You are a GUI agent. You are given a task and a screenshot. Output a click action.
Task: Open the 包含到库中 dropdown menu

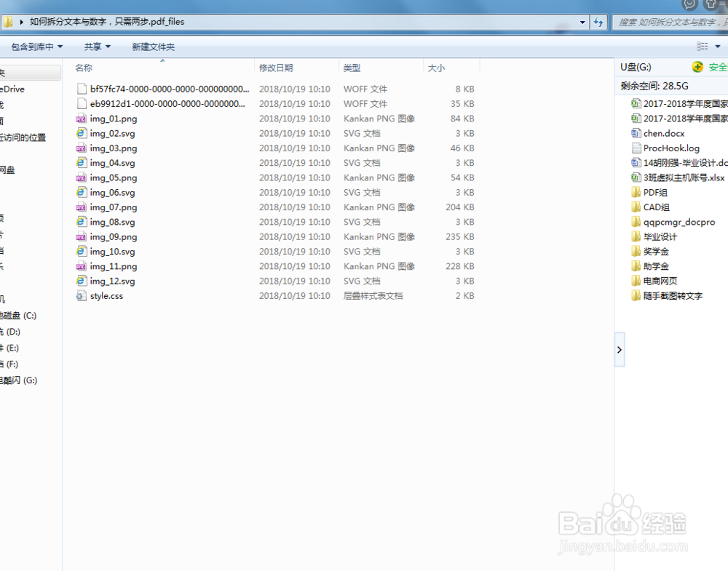tap(37, 47)
